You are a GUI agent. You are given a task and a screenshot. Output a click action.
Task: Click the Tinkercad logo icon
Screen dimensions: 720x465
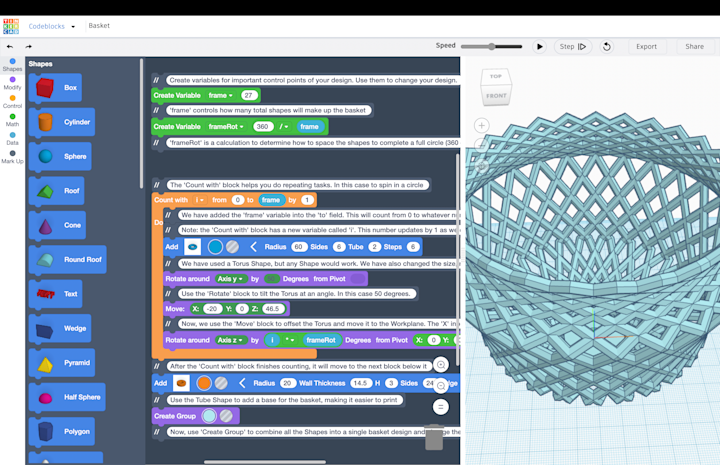[x=10, y=26]
